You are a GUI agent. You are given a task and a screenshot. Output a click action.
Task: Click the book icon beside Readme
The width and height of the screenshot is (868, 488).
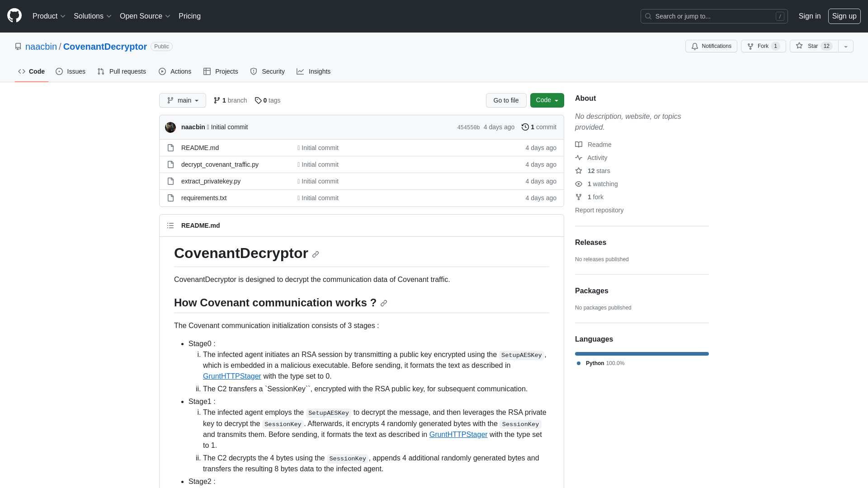[x=579, y=145]
